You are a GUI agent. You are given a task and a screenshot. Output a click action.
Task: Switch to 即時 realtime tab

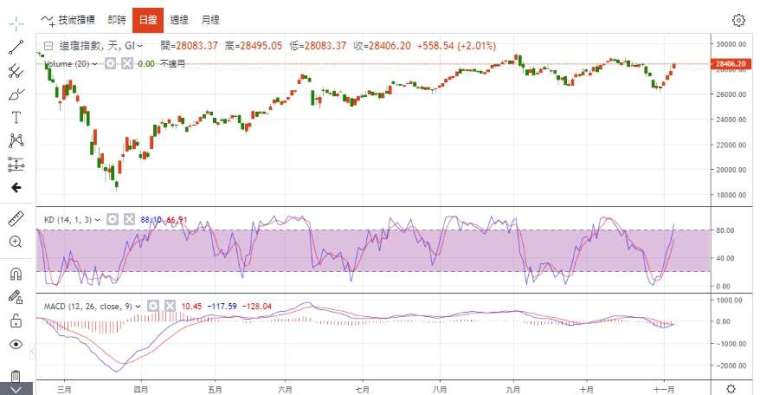[x=117, y=20]
